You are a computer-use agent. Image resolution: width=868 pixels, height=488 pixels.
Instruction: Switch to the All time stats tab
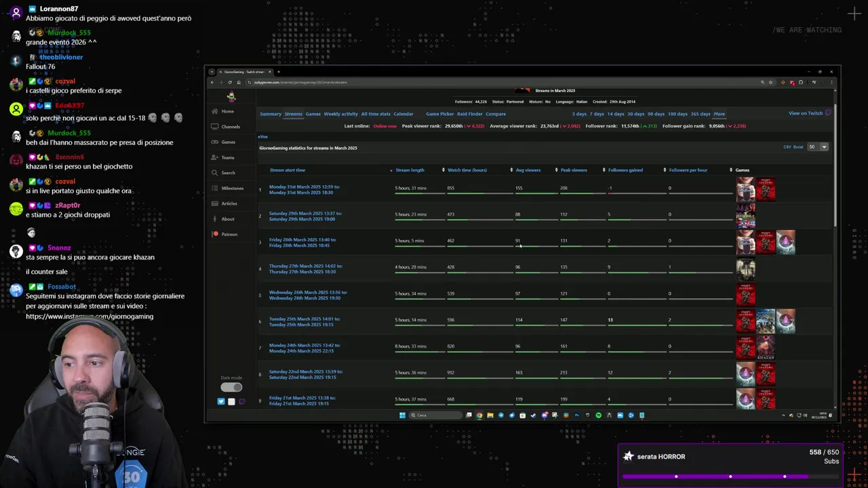(376, 114)
